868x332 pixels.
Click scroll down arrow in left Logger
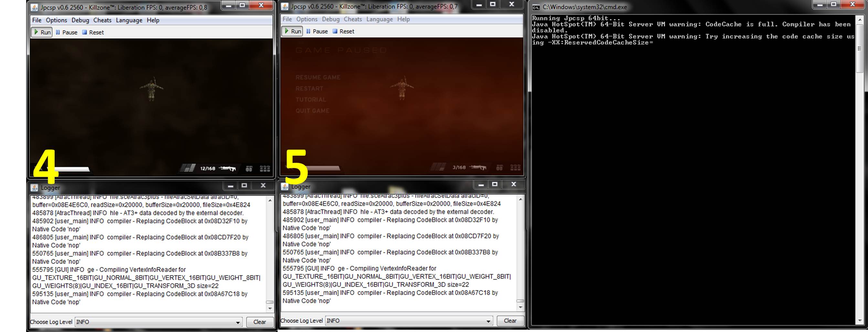[270, 308]
